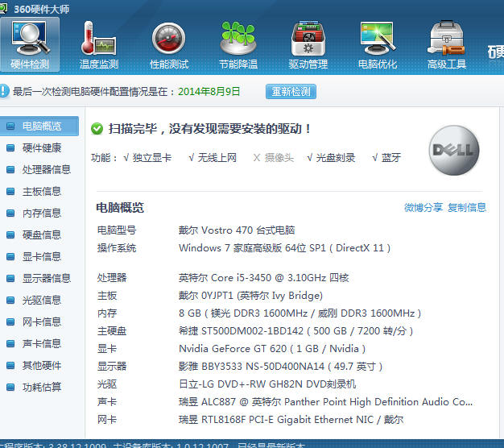Open the 高级工具 toolbox icon
This screenshot has width=504, height=448.
[x=447, y=44]
